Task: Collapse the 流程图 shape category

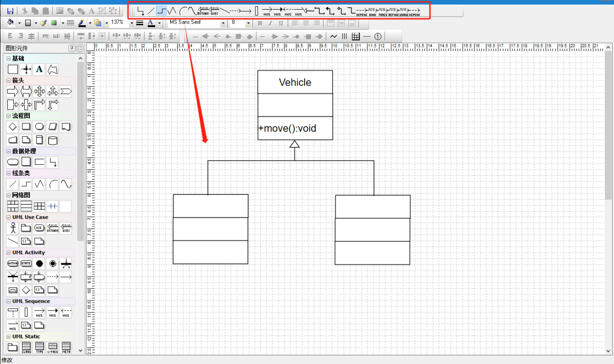Action: (x=8, y=116)
